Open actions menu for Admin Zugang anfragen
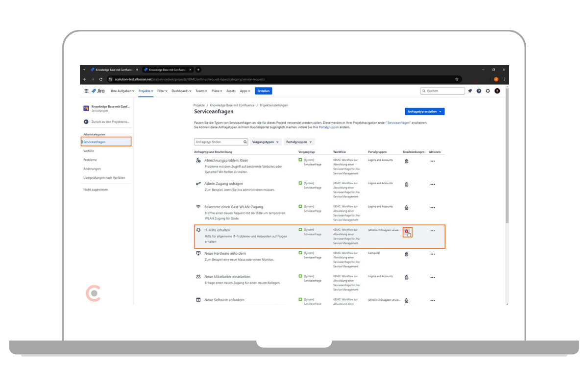 point(432,185)
